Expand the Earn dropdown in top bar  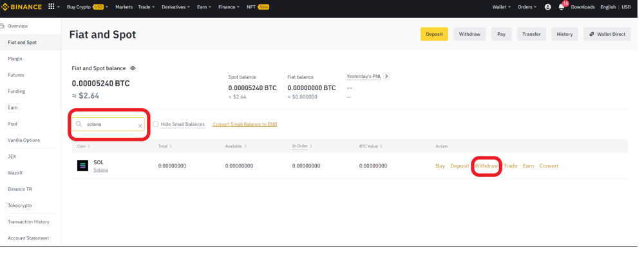tap(204, 7)
